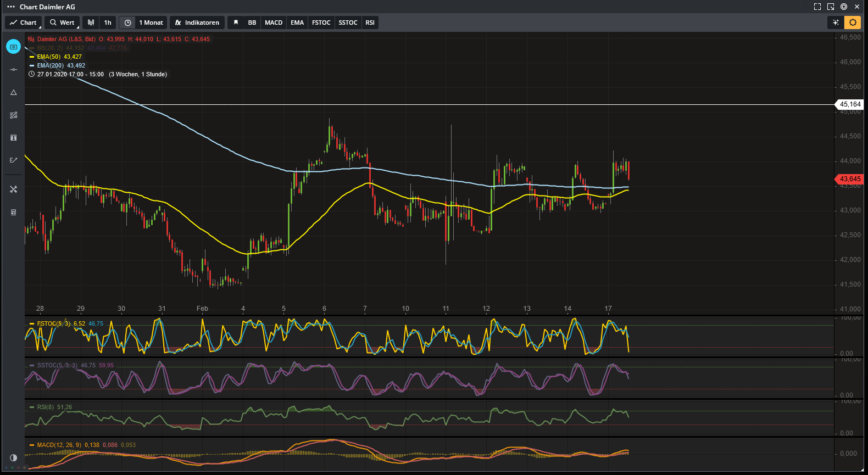Toggle the light theme sun button

click(853, 23)
